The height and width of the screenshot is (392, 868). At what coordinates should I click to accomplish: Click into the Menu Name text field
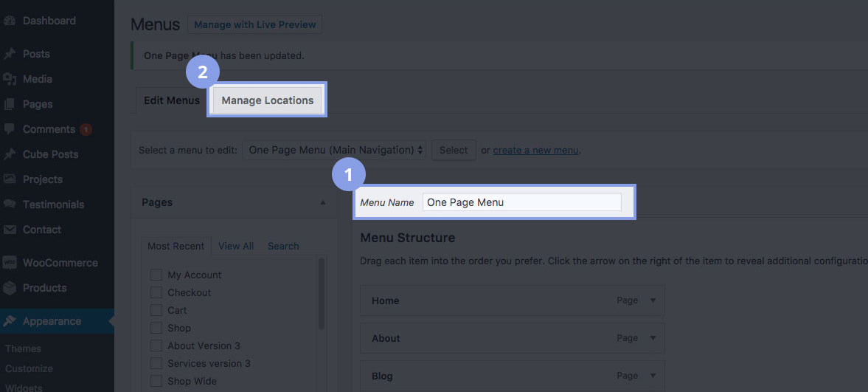[x=521, y=202]
